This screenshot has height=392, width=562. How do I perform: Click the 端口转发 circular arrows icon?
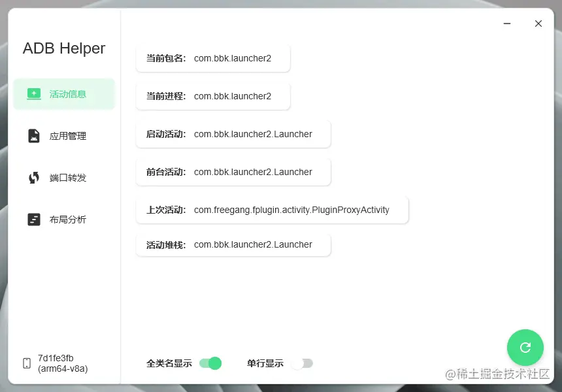coord(34,177)
